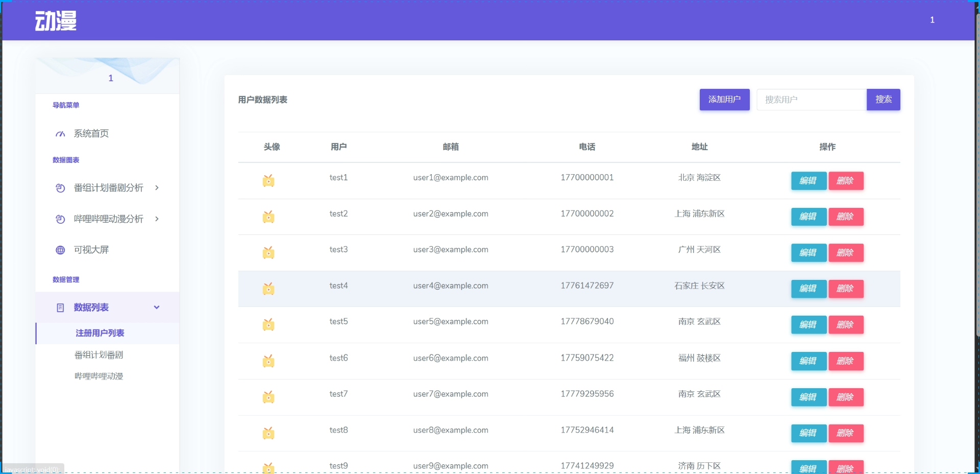Image resolution: width=980 pixels, height=474 pixels.
Task: Click the 搜索 button
Action: (884, 100)
